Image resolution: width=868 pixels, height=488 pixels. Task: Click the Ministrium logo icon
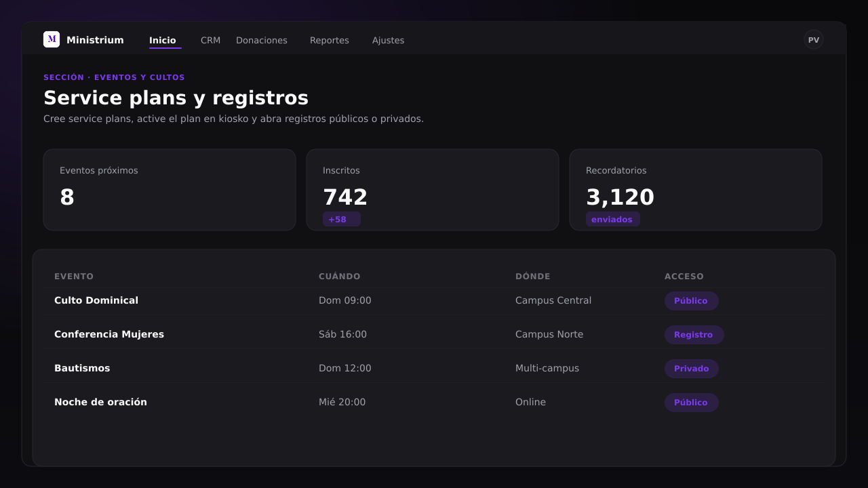(x=52, y=39)
